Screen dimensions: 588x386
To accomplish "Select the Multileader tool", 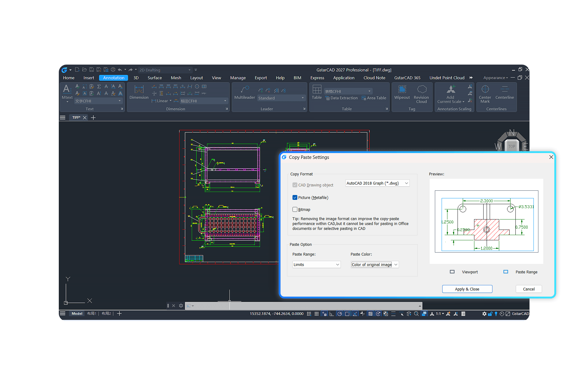I will coord(244,92).
